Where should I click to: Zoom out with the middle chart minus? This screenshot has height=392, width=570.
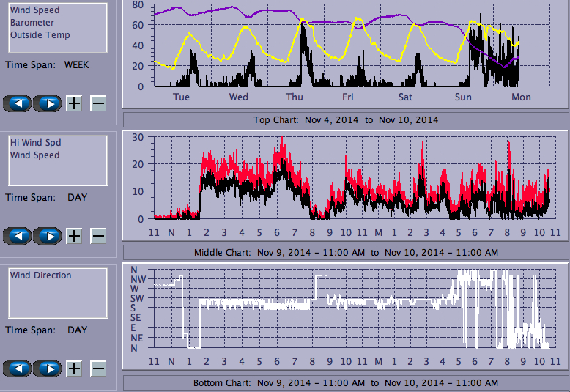point(98,236)
